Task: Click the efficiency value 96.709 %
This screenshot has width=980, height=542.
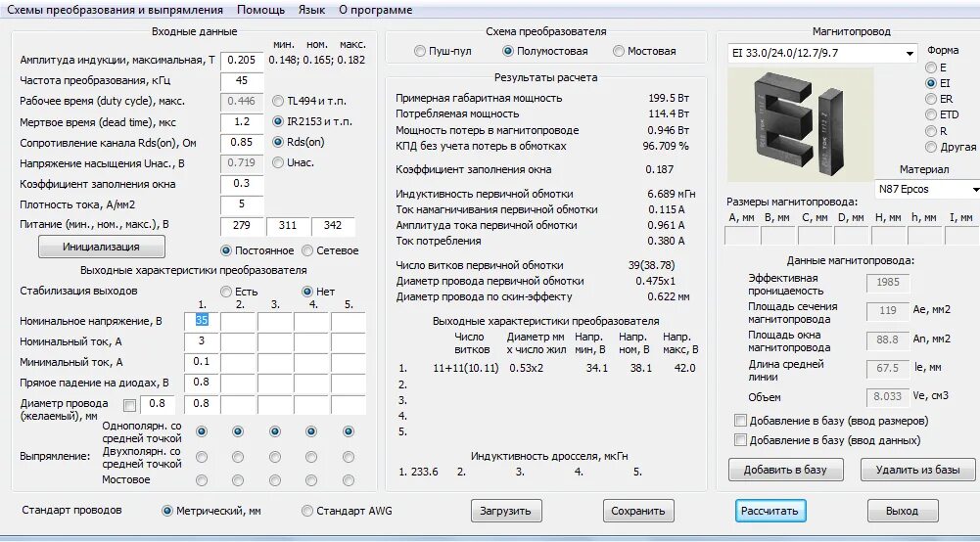Action: 666,146
